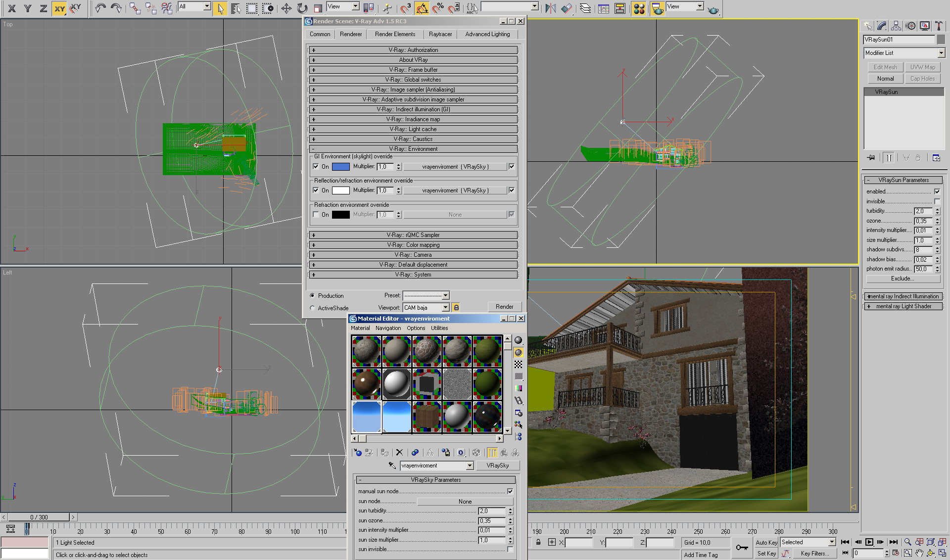
Task: Click Put to Library icon
Action: (x=446, y=453)
